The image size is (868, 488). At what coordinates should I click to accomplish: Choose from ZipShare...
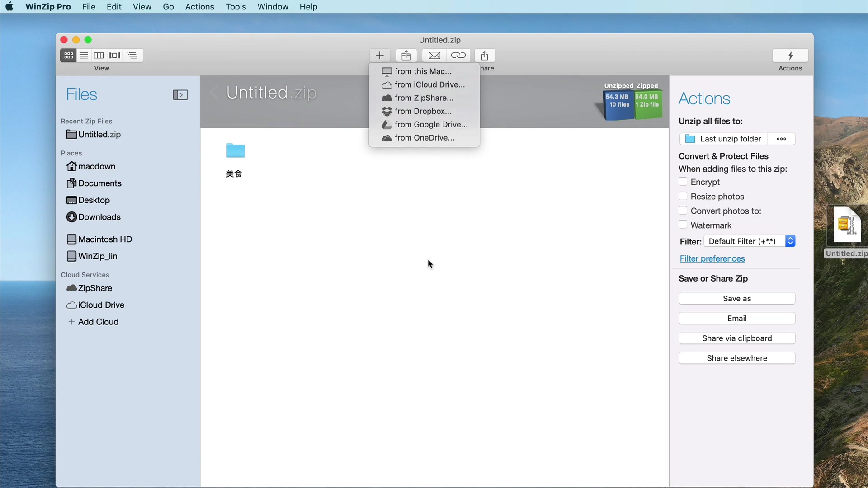[x=424, y=98]
